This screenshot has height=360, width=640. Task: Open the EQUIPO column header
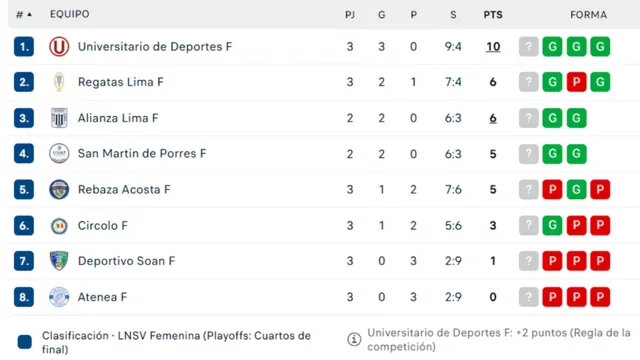click(x=70, y=14)
